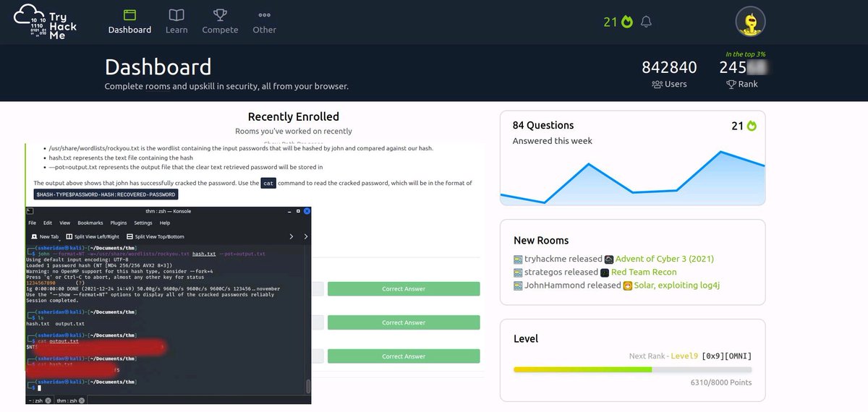Open the Red Team Recon room link
Image resolution: width=868 pixels, height=412 pixels.
pos(644,272)
